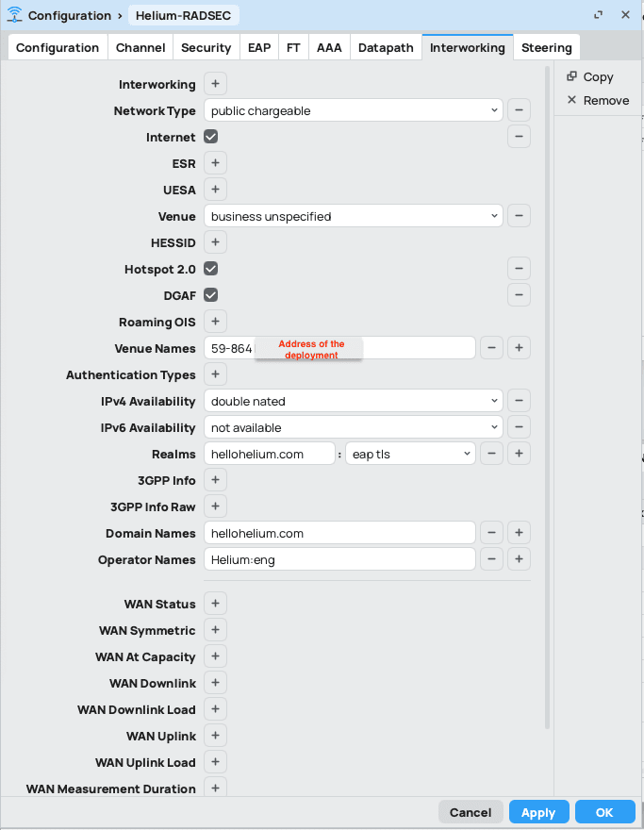Remove Network Type with minus button
Screen dimensions: 644x830
[x=520, y=110]
